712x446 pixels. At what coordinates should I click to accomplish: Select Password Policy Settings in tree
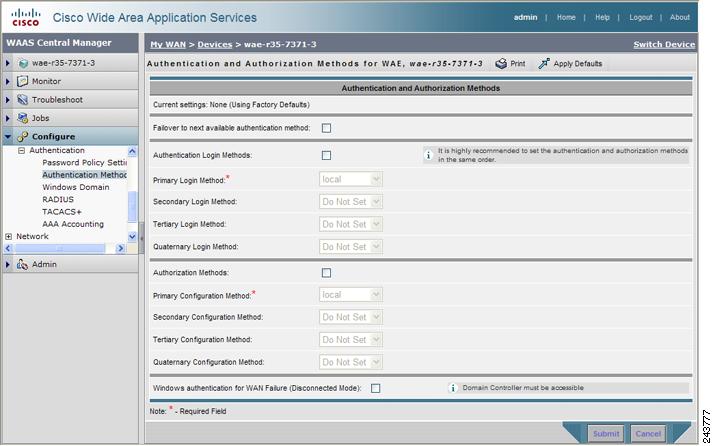[84, 163]
